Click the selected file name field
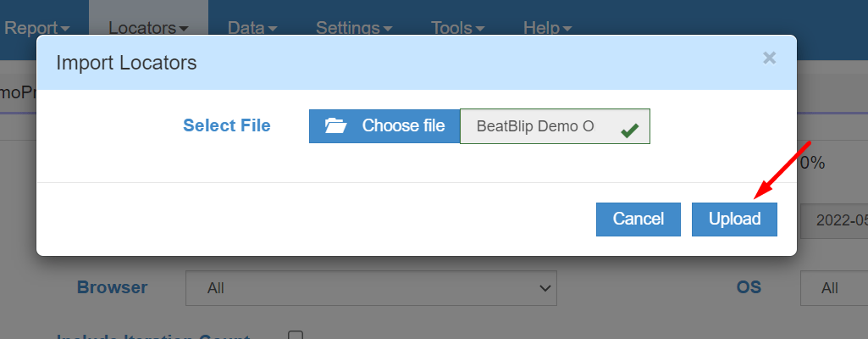 point(536,126)
